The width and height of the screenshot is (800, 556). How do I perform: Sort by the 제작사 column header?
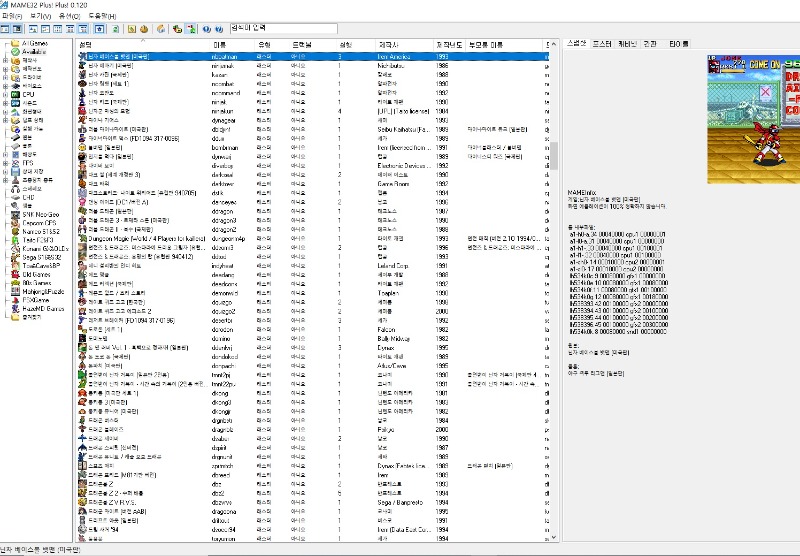[x=404, y=45]
